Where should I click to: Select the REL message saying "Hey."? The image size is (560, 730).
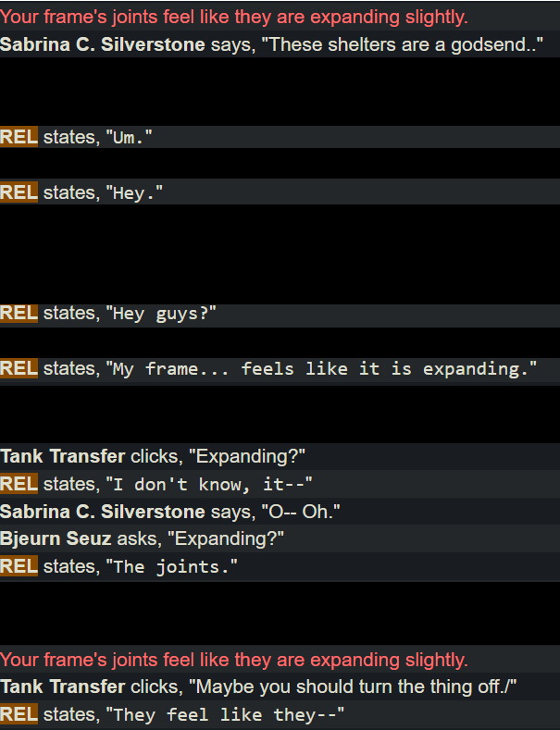(x=280, y=192)
